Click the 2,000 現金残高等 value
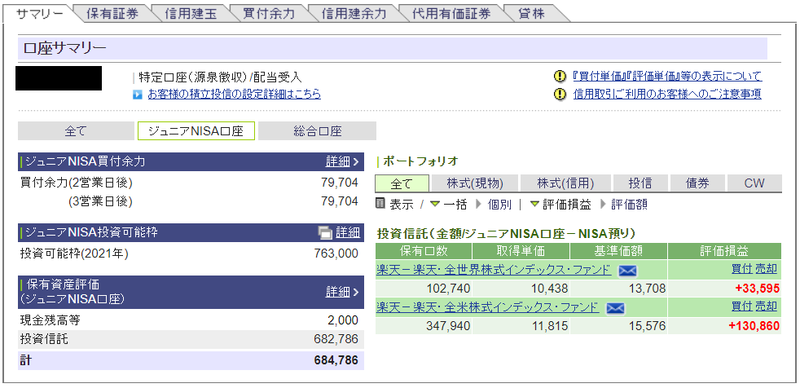 (x=343, y=321)
